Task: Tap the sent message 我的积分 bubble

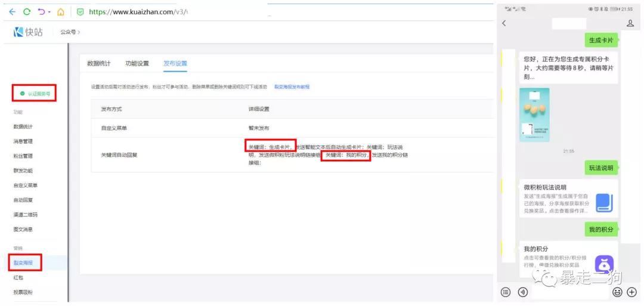Action: [x=601, y=230]
